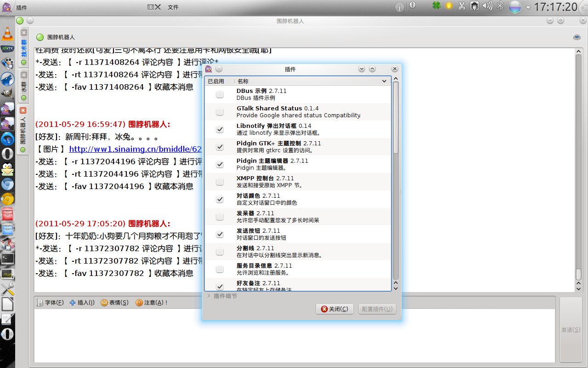The width and height of the screenshot is (588, 368).
Task: Click 关闭(C) button in plugin dialog
Action: point(334,309)
